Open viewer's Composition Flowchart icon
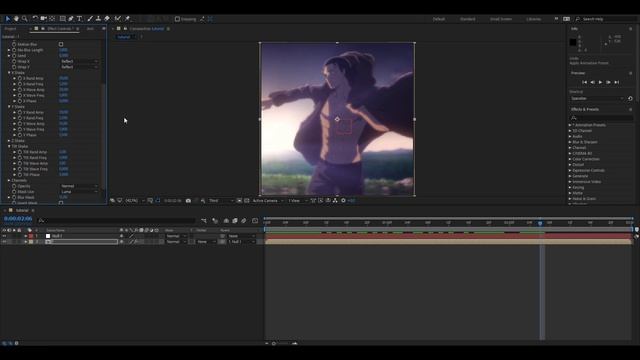 335,201
